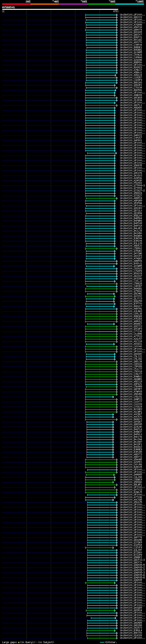Click the cyan ~100% identity legend segment
146x644 pixels.
(x=130, y=4)
